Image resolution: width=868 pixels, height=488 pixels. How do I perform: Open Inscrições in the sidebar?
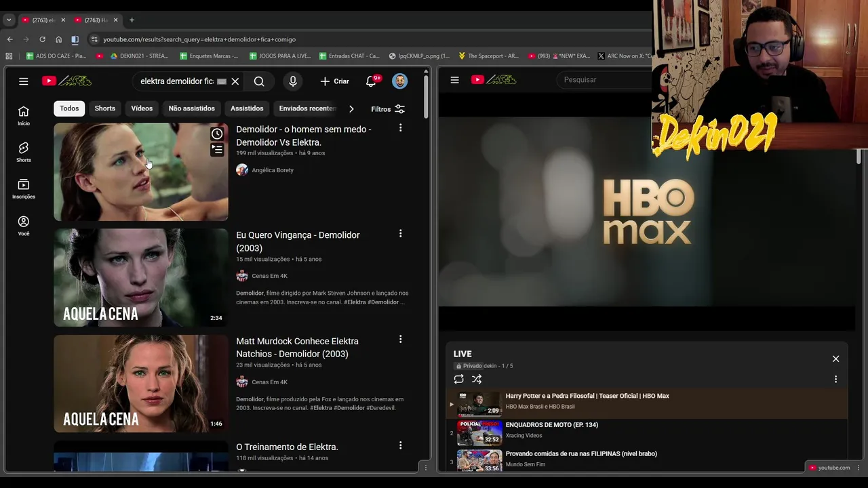tap(24, 189)
